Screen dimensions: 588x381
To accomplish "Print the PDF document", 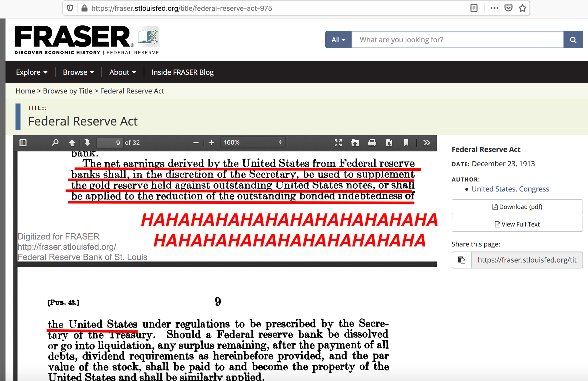I will [x=372, y=143].
